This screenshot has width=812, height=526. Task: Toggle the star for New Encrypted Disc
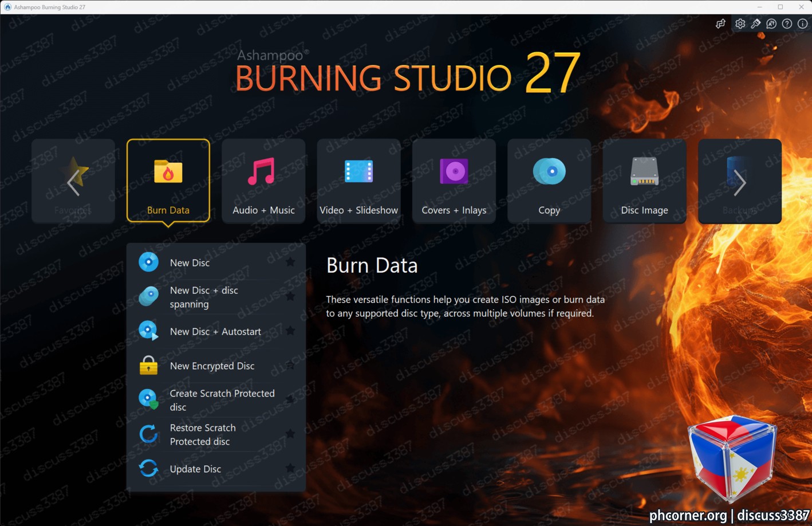pos(290,366)
